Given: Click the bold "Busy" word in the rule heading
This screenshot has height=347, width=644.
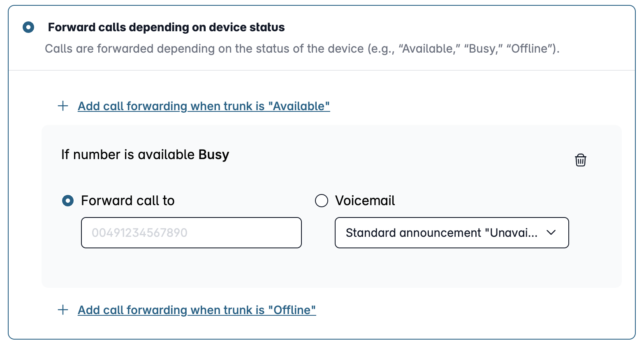Looking at the screenshot, I should [x=213, y=155].
